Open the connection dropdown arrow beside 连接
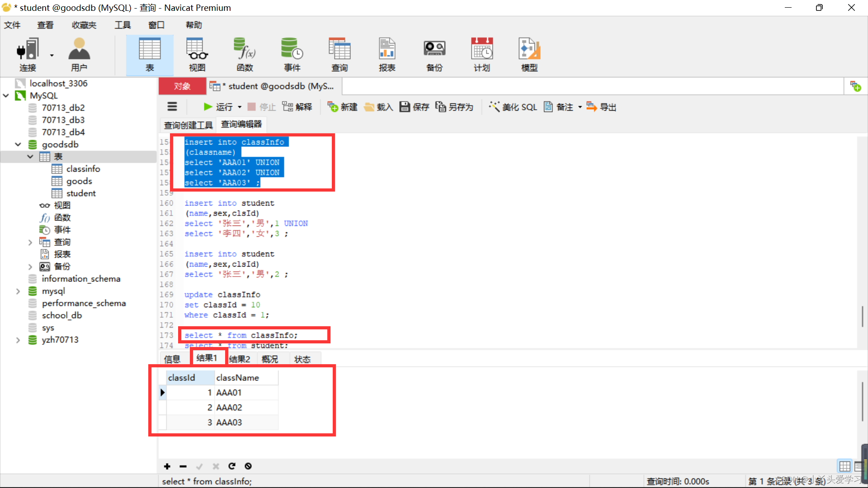Viewport: 868px width, 488px height. [x=52, y=55]
